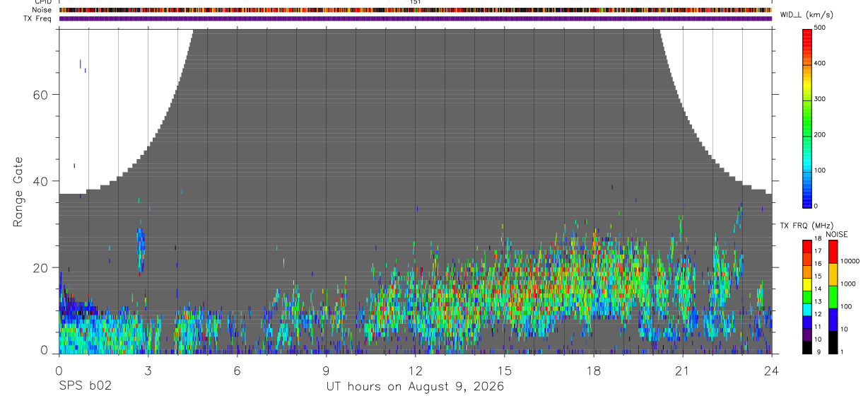Click the NOISE color legend bar

[x=833, y=296]
